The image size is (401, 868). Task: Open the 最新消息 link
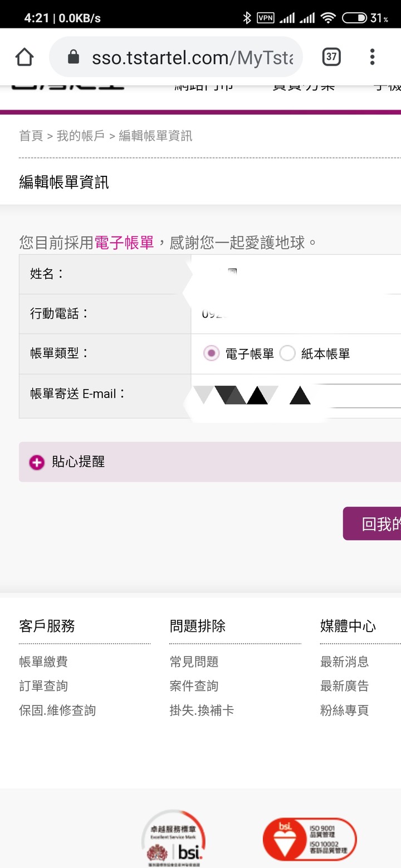point(345,662)
